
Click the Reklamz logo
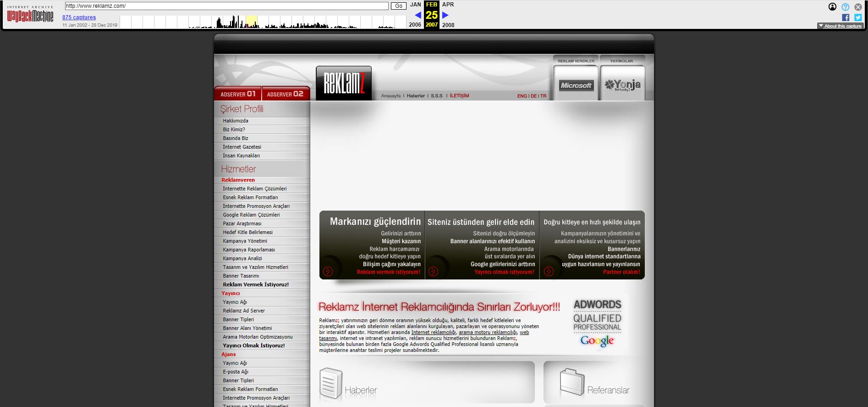[x=344, y=83]
